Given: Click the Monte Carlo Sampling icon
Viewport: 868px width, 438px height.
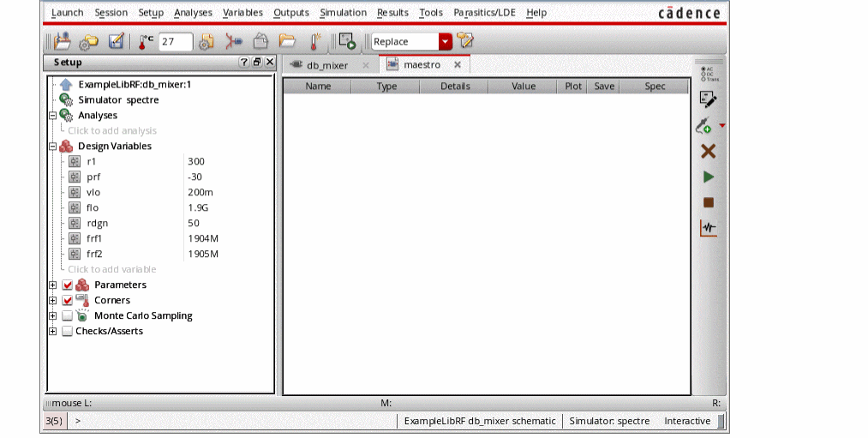Looking at the screenshot, I should [x=82, y=315].
